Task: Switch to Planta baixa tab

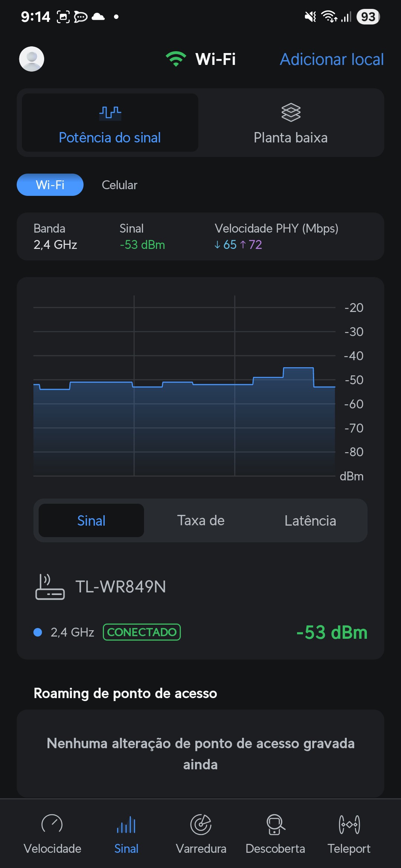Action: coord(290,123)
